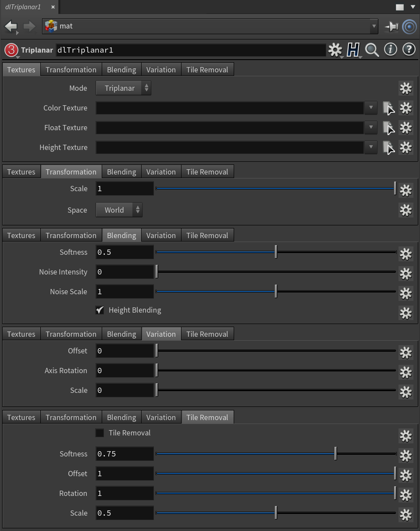The width and height of the screenshot is (420, 531).
Task: Open the Space dropdown set to World
Action: coord(119,210)
